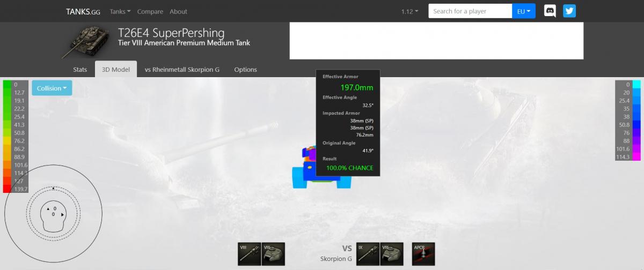Click the 25.4 green armor legend entry

point(14,116)
